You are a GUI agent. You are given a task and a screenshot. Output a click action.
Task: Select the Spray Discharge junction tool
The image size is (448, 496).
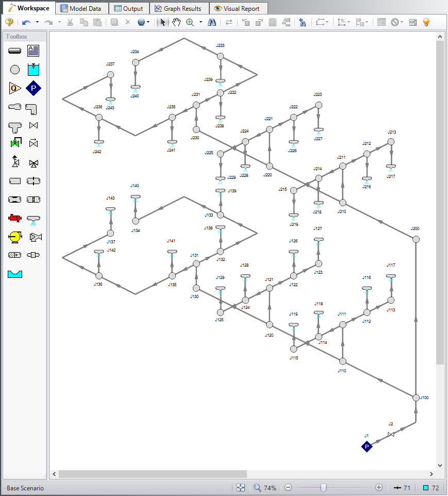34,219
